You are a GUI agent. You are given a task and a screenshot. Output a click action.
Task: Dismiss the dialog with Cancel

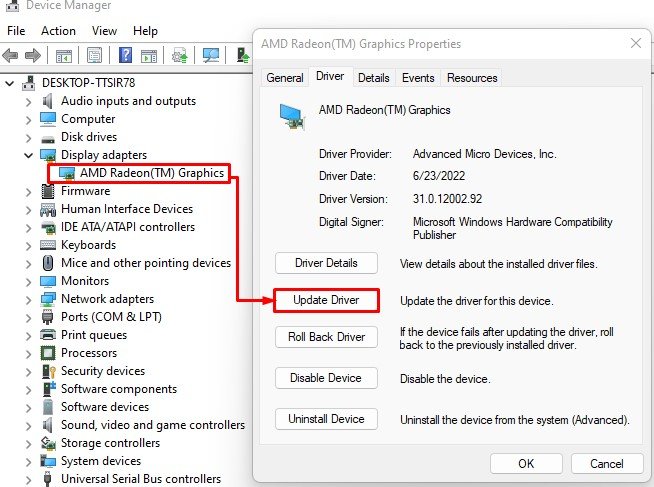[x=606, y=464]
